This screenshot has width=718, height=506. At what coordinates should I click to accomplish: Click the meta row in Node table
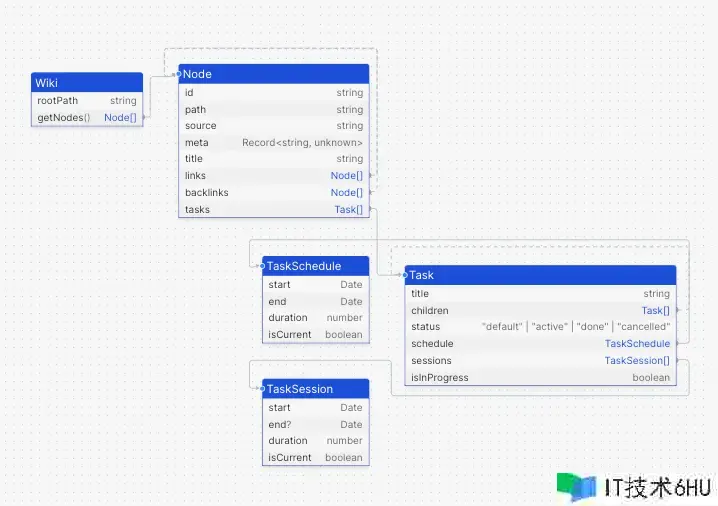point(273,143)
